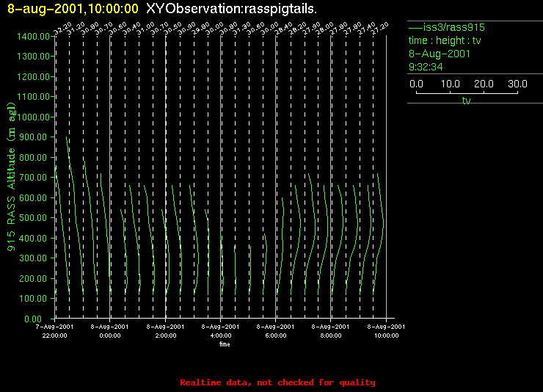Click the 28.20 profile label at top
Viewport: 543px width, 392px height.
298,28
